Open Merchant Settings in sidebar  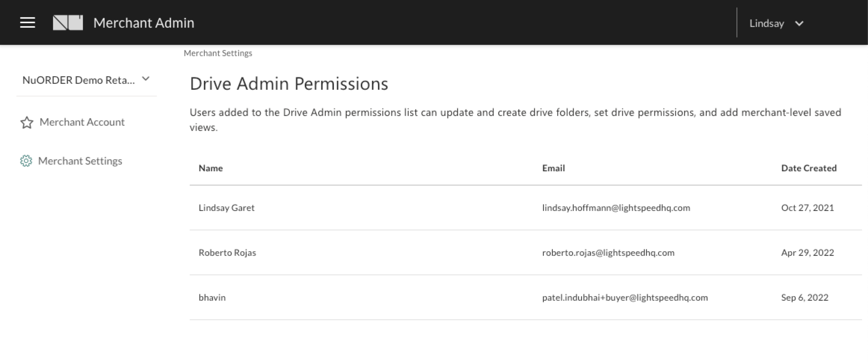[80, 161]
